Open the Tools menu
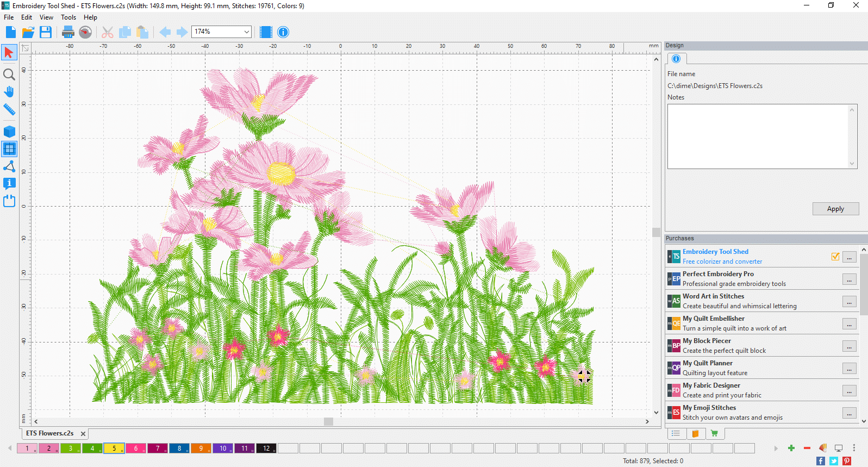 (68, 17)
